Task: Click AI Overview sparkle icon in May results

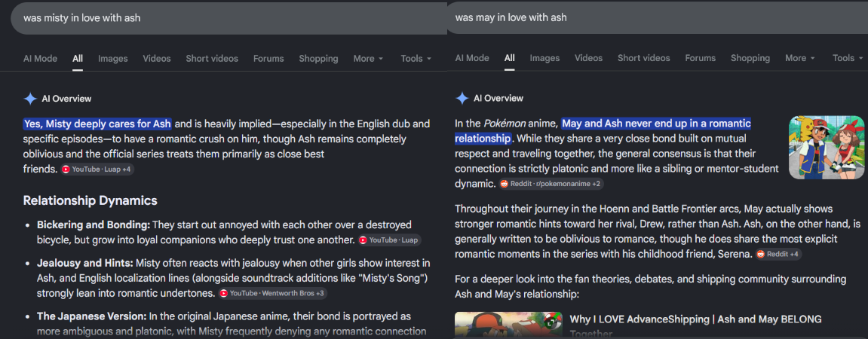Action: point(462,99)
